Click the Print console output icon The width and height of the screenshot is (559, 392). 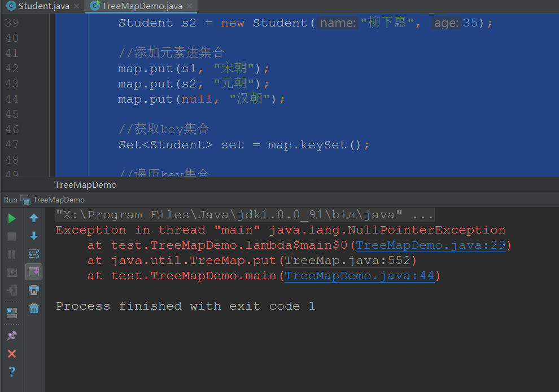click(x=34, y=290)
